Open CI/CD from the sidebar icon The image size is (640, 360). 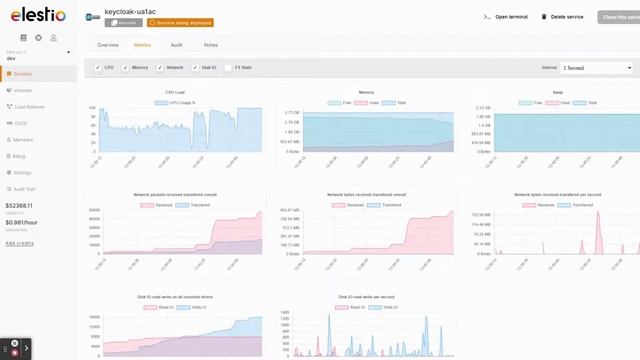9,123
